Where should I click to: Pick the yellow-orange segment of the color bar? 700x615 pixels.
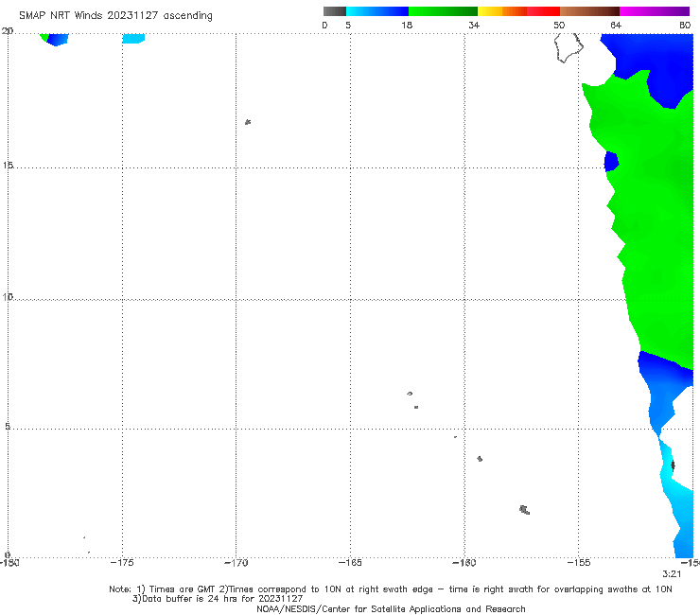point(502,11)
